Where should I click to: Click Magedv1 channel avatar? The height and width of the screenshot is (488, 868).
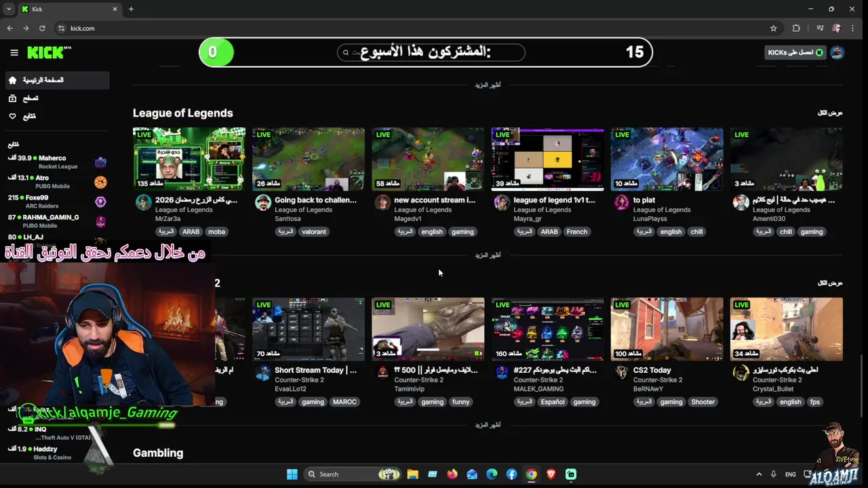pos(382,203)
